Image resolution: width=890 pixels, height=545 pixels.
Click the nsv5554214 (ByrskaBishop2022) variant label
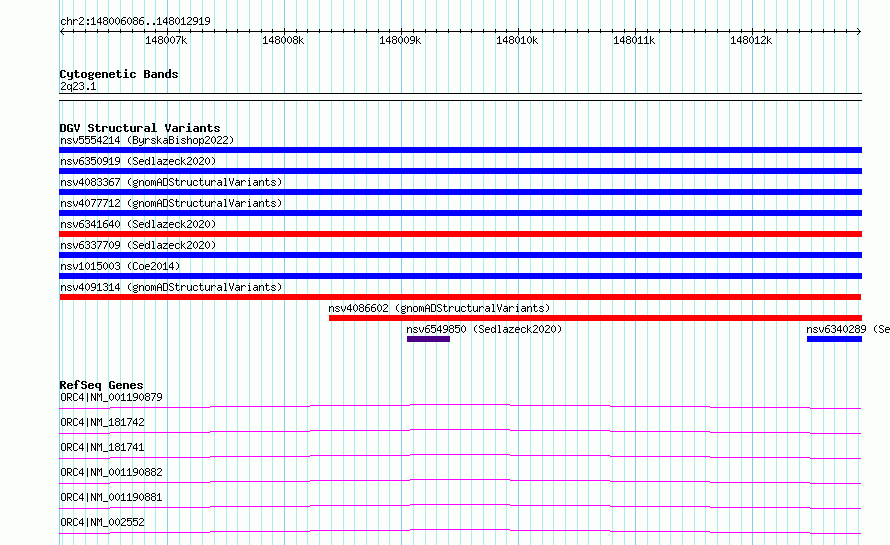coord(147,140)
